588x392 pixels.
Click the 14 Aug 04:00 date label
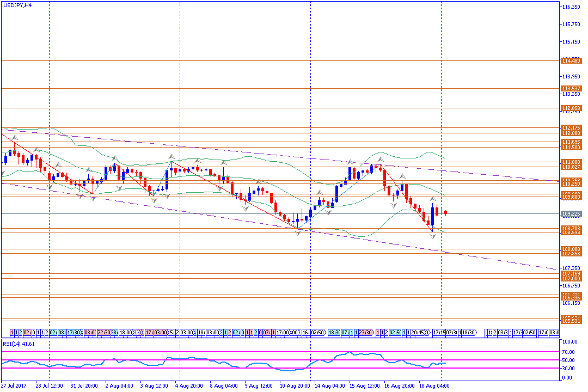coord(329,385)
